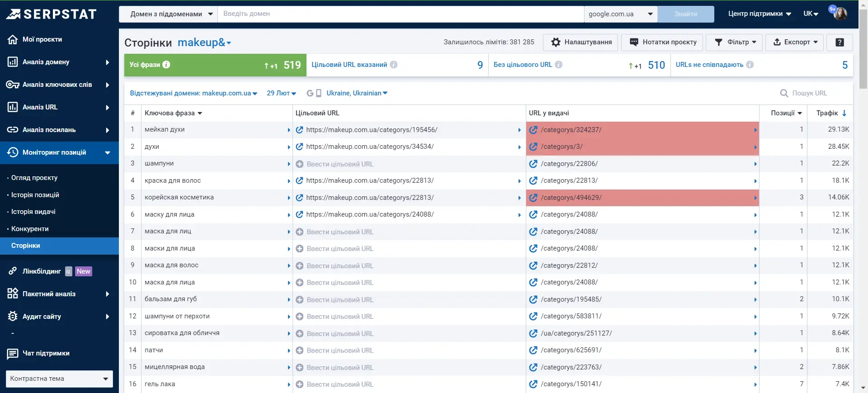Open the UK language dropdown
Image resolution: width=868 pixels, height=393 pixels.
click(811, 14)
